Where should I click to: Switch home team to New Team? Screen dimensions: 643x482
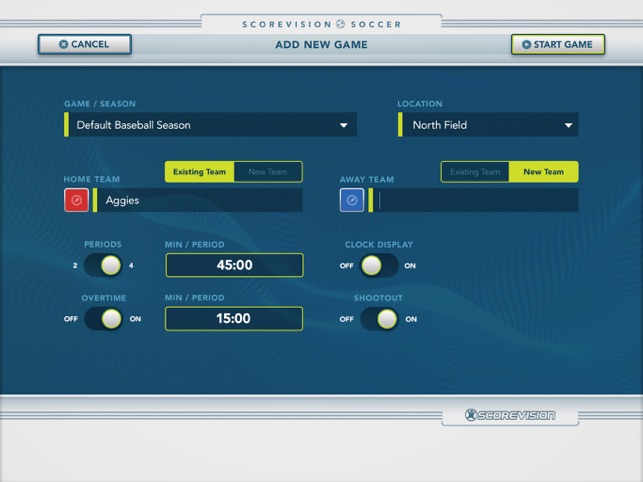[268, 172]
